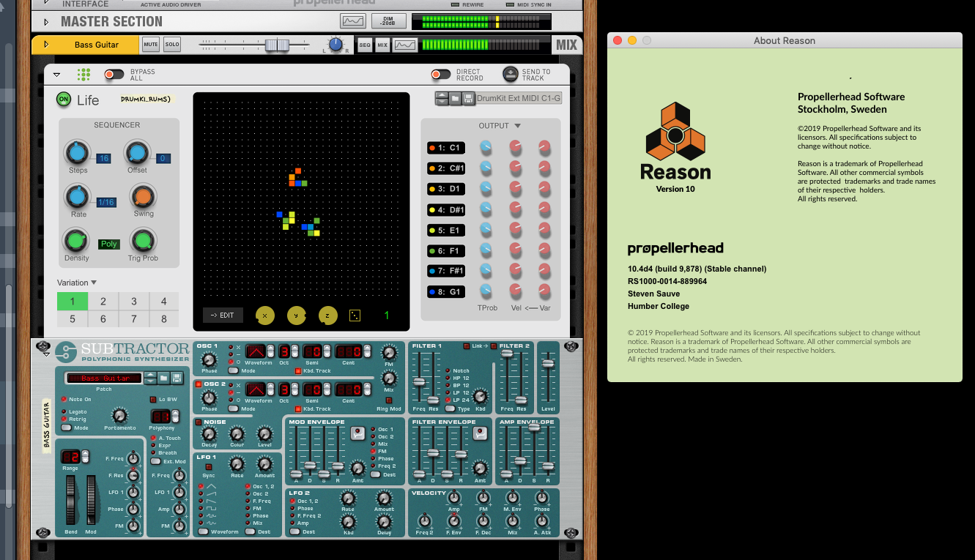Toggle the Life ON button
The height and width of the screenshot is (560, 975).
coord(64,100)
